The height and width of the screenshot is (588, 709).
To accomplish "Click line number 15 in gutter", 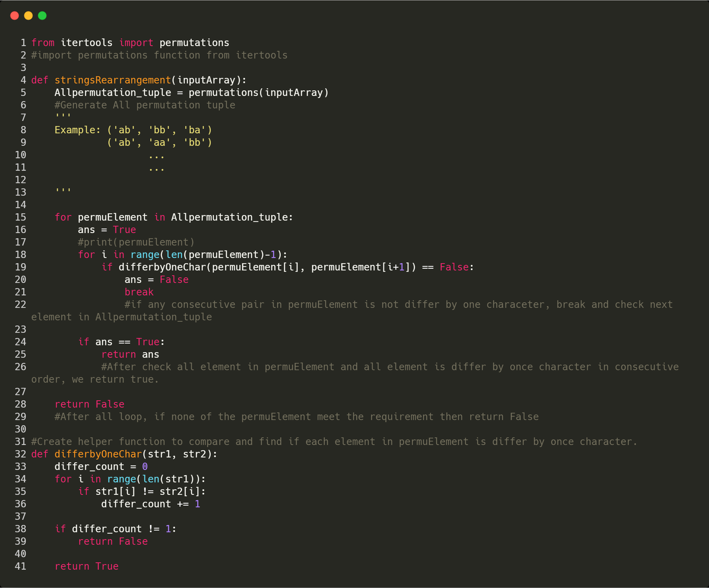I will pos(20,217).
